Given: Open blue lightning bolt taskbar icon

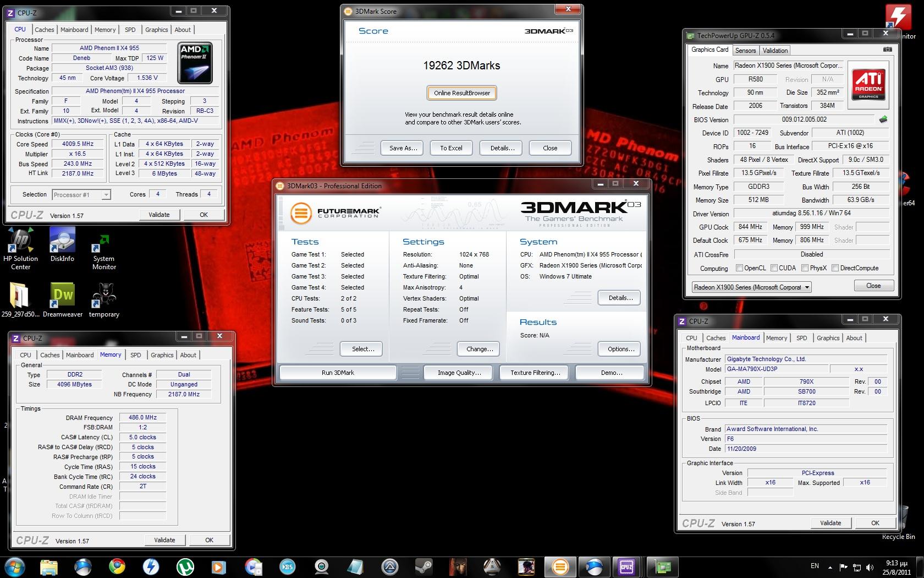Looking at the screenshot, I should tap(151, 566).
